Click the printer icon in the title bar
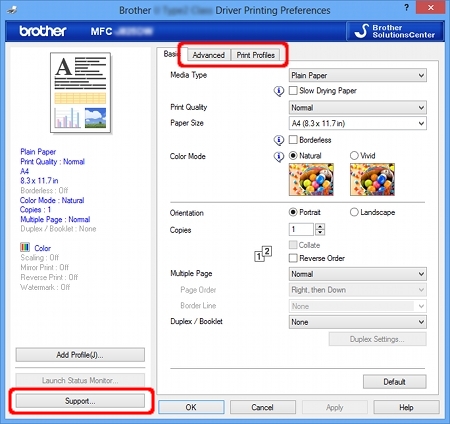 12,10
